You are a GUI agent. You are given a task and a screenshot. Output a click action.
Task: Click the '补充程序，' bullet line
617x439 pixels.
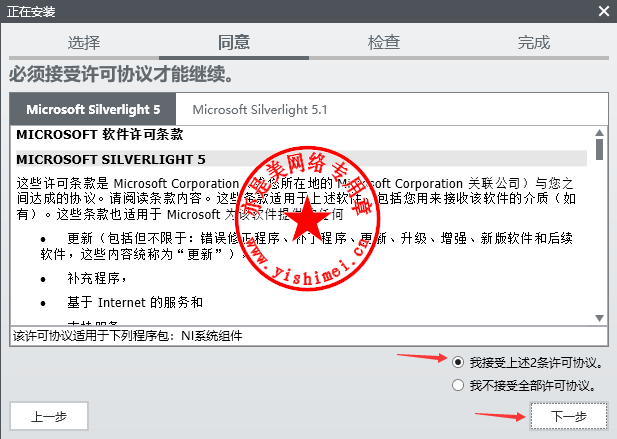click(x=97, y=278)
